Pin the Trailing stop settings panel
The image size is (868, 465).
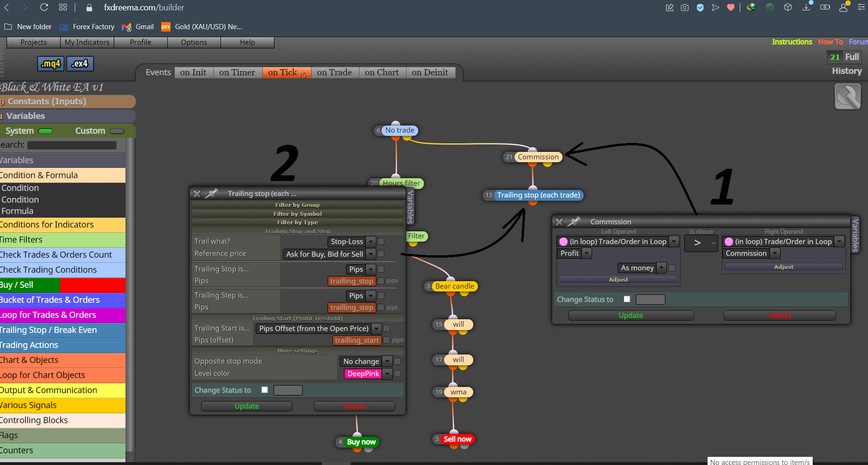click(x=211, y=193)
